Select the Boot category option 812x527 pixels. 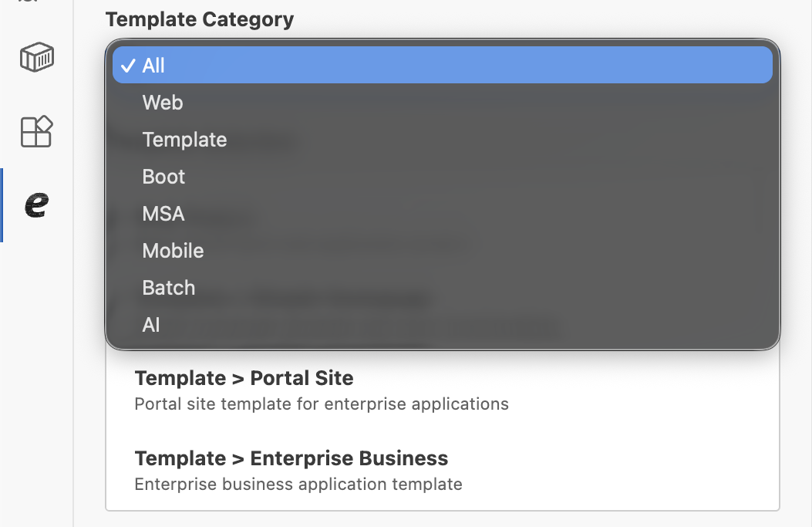click(x=163, y=177)
